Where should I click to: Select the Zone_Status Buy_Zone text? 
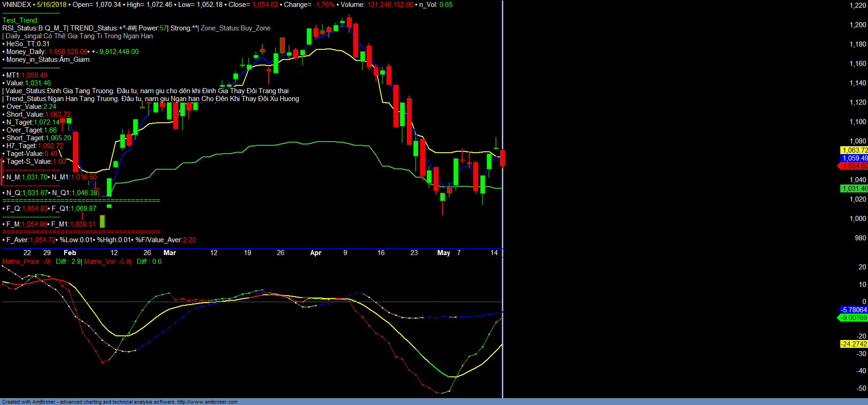(235, 28)
